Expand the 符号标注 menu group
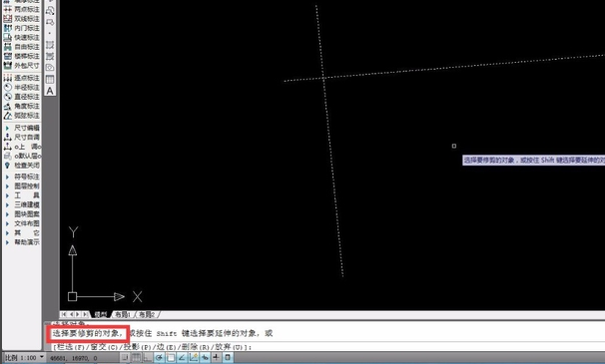This screenshot has width=605, height=364. click(22, 177)
